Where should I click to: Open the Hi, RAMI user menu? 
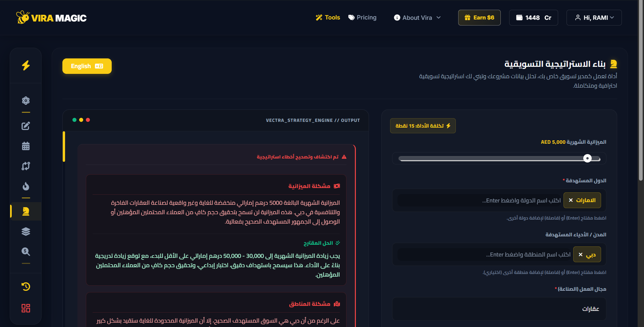click(x=594, y=18)
